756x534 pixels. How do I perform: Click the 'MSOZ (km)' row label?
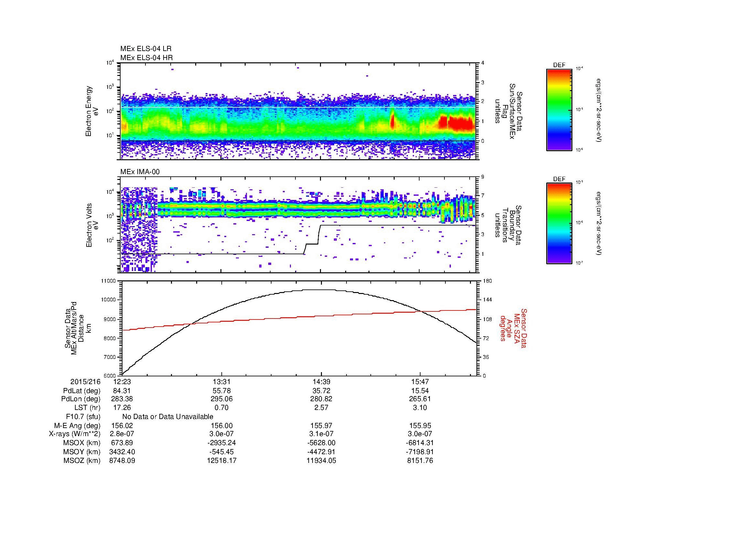[x=82, y=461]
